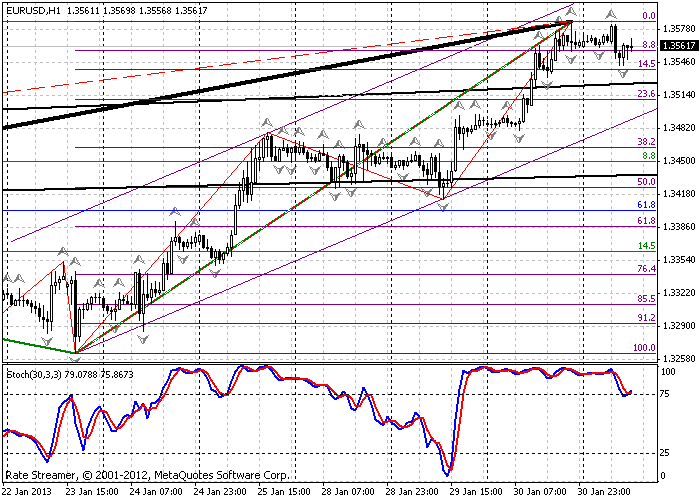This screenshot has width=700, height=500.
Task: Click the 25 level on Stochastic scale
Action: coord(665,453)
